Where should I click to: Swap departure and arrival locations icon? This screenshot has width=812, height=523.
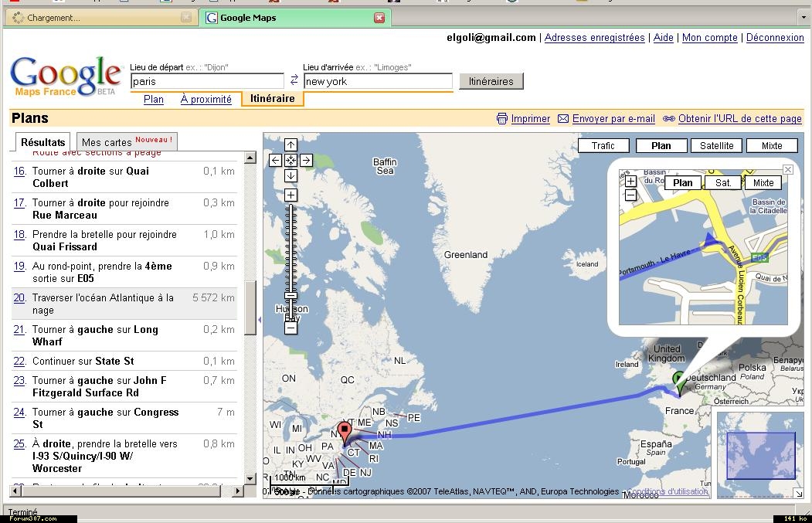[294, 80]
